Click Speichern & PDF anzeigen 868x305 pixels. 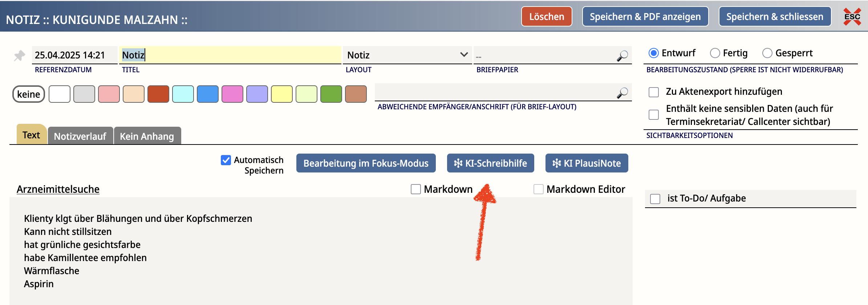(x=645, y=17)
